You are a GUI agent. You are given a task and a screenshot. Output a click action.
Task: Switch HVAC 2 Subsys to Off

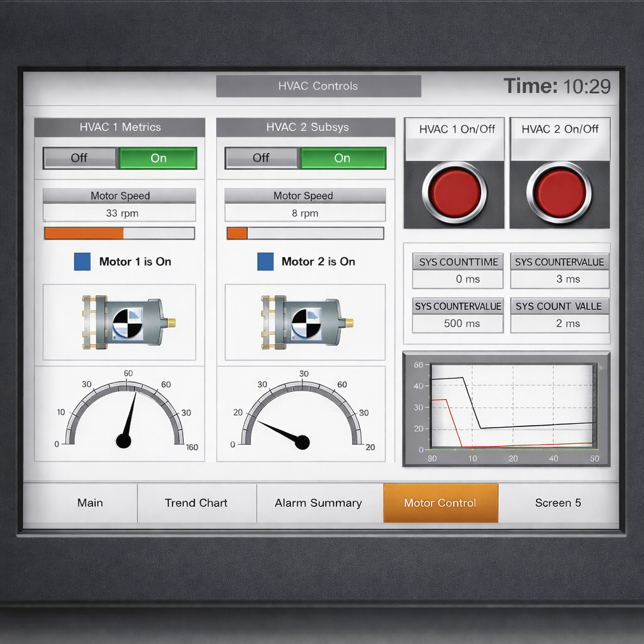[262, 158]
